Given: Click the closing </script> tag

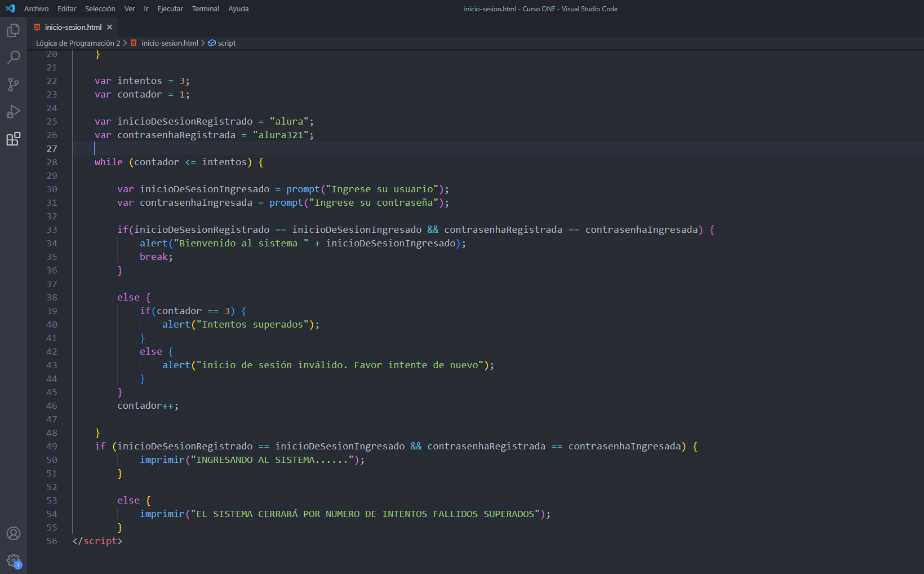Looking at the screenshot, I should 97,541.
